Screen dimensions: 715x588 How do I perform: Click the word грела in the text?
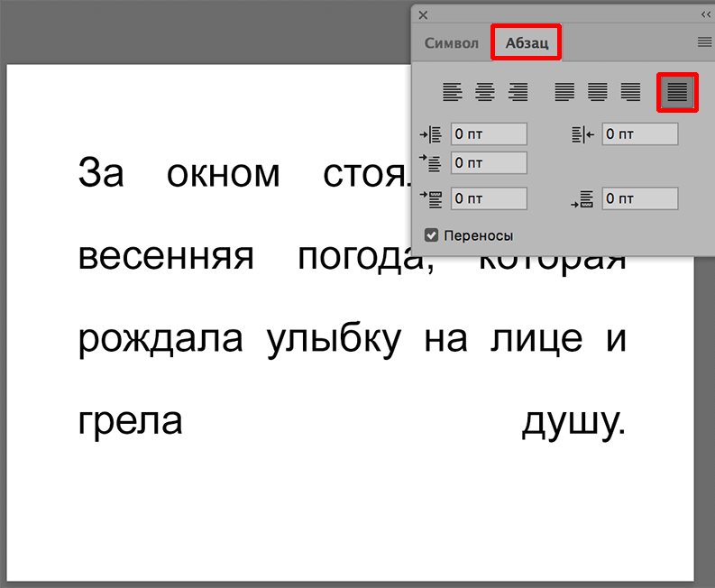pos(131,422)
